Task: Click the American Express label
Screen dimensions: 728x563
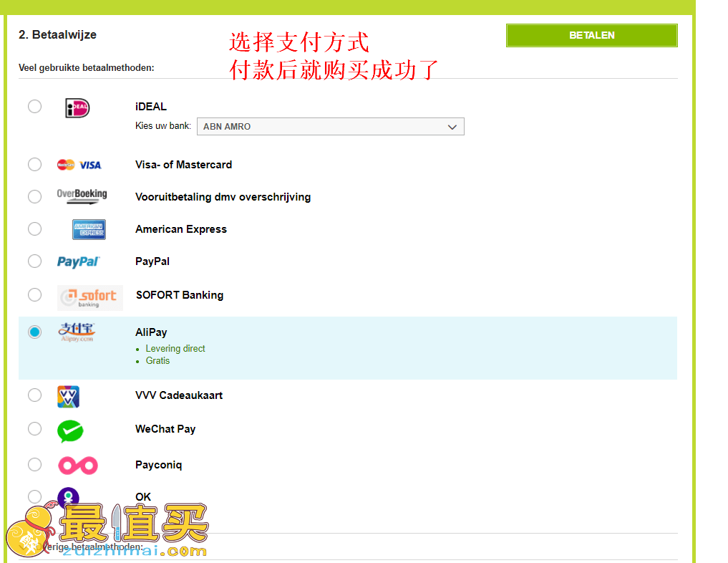Action: click(181, 229)
